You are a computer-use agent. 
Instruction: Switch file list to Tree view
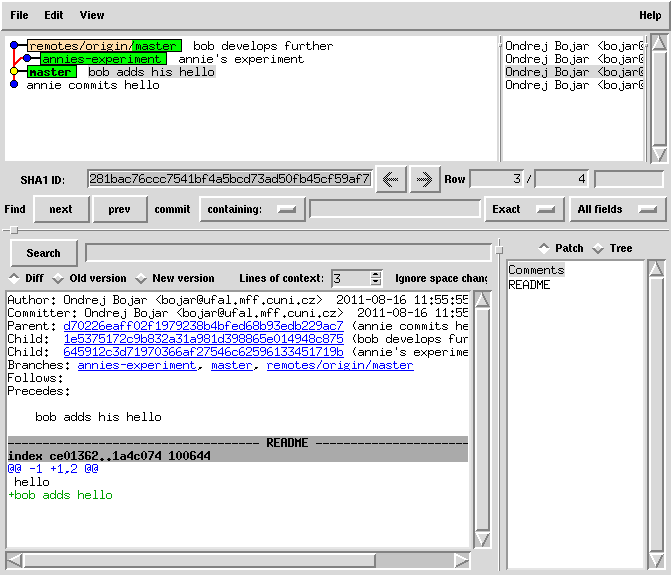click(598, 248)
